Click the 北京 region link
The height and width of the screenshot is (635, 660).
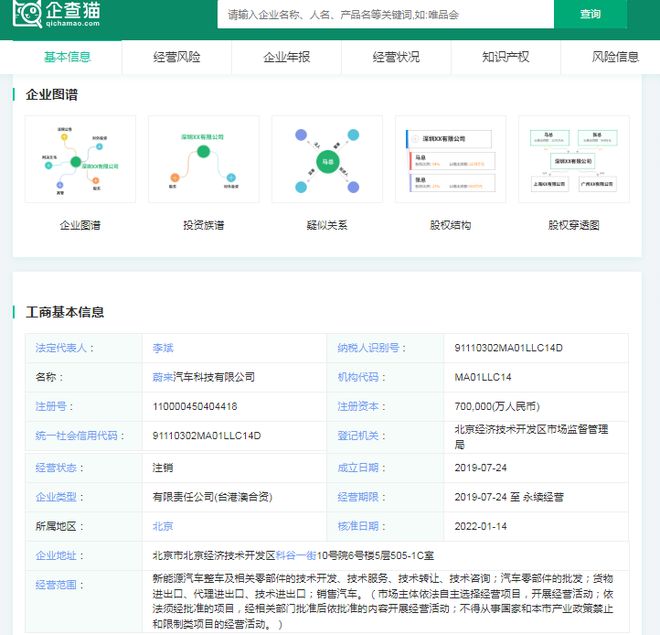pos(163,526)
